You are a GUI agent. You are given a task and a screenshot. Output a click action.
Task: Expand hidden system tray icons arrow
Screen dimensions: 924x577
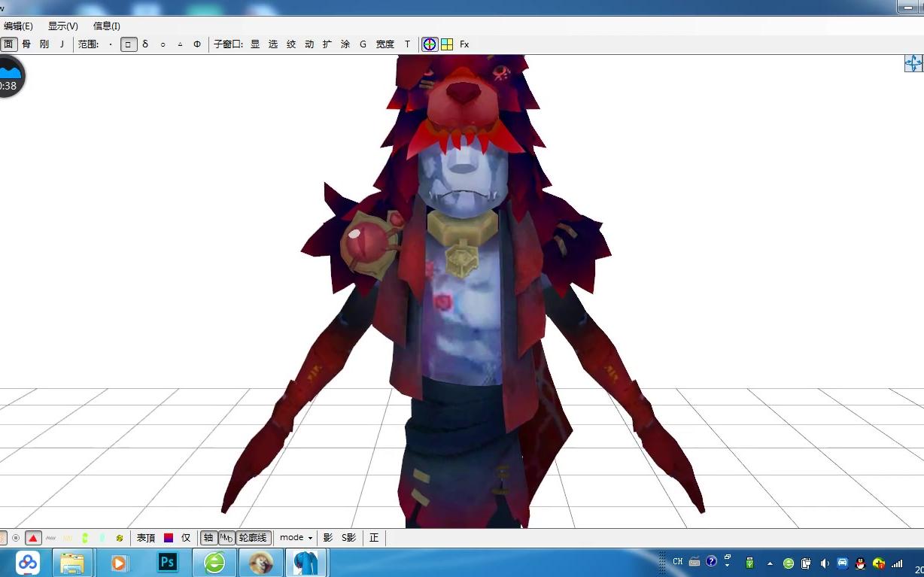click(x=770, y=563)
